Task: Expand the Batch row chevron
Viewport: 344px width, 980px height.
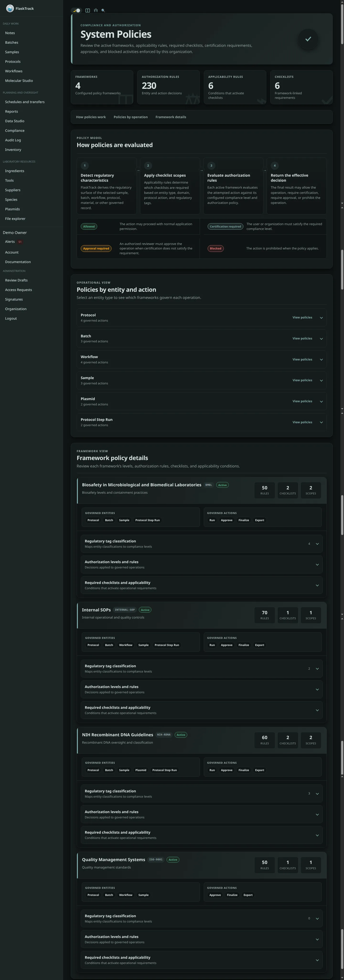Action: (321, 339)
